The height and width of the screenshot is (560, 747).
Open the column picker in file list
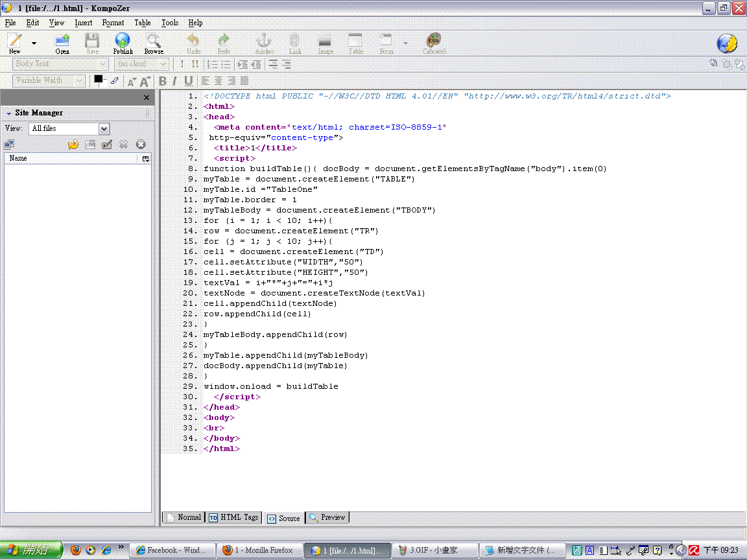pyautogui.click(x=146, y=159)
